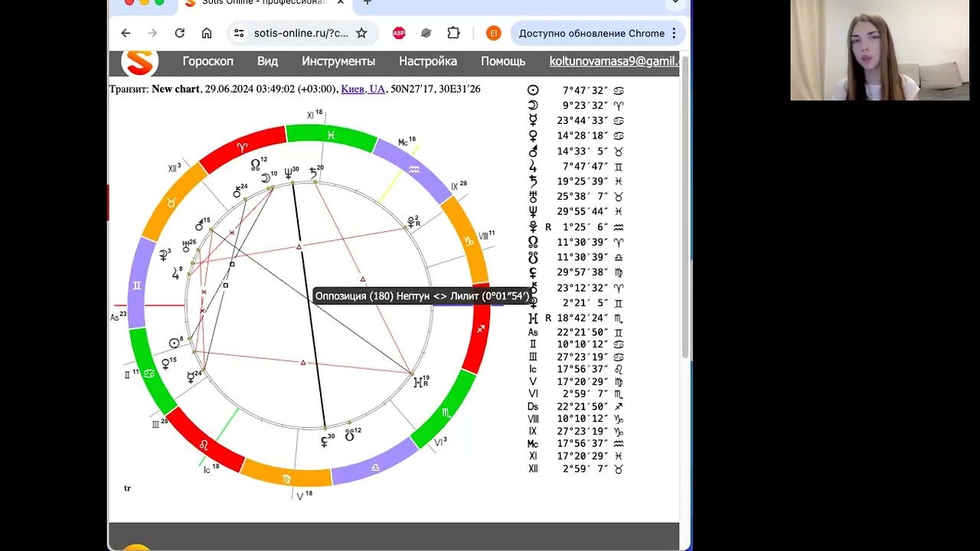Click the Neptune symbol at the chart top
980x551 pixels.
click(x=288, y=174)
